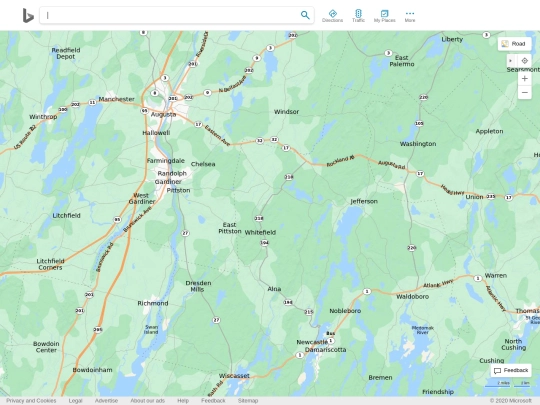
Task: Zoom out with the minus button
Action: (525, 92)
